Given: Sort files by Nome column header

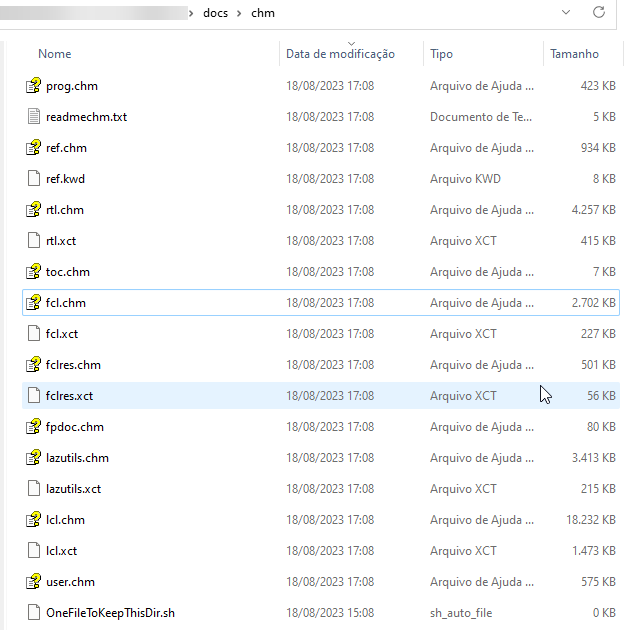Looking at the screenshot, I should tap(55, 54).
